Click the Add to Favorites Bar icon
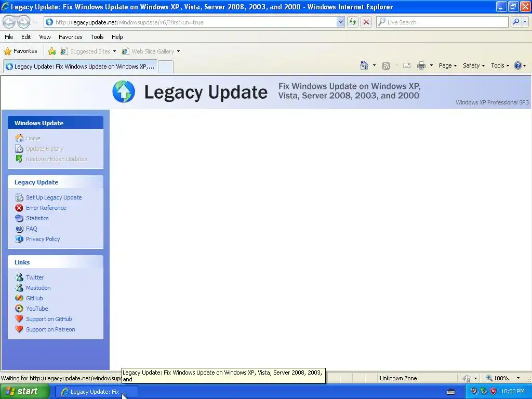 [52, 51]
